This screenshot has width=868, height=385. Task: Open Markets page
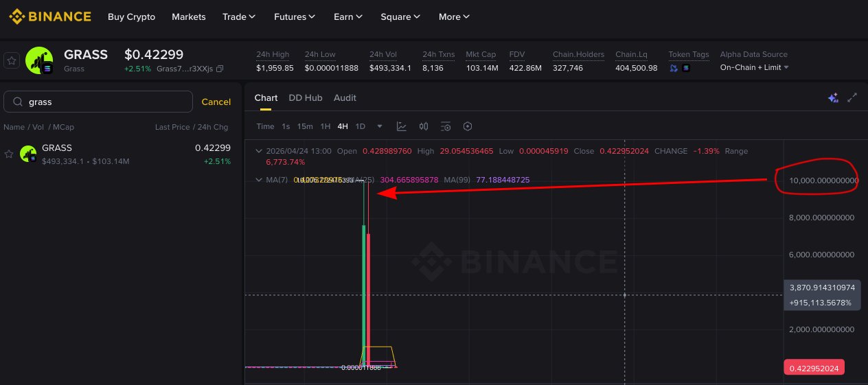coord(189,16)
